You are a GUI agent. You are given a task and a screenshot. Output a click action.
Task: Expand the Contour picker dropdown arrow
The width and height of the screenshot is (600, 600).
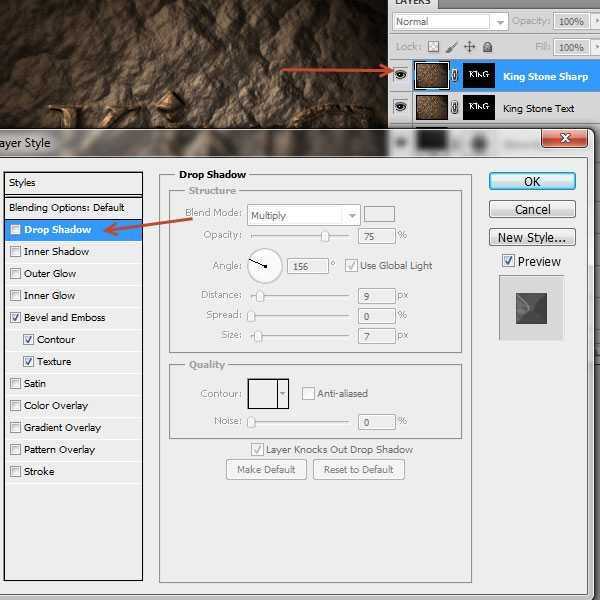(x=282, y=394)
